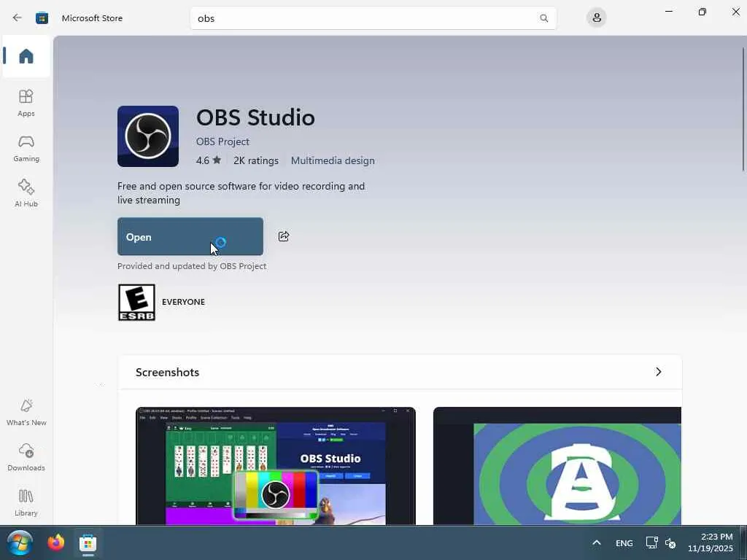Click the Microsoft Store title label
Image resolution: width=747 pixels, height=560 pixels.
coord(92,18)
